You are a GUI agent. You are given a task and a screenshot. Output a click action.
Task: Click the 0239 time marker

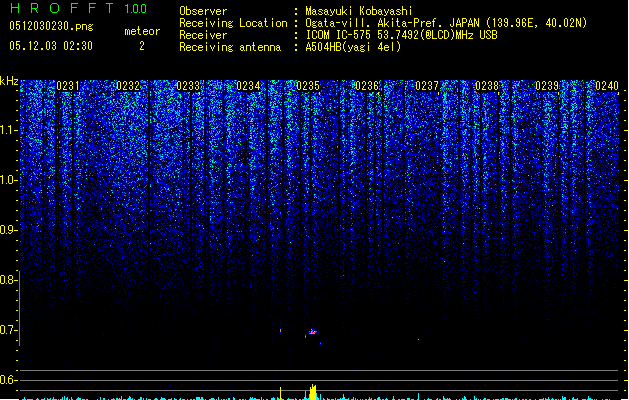(547, 86)
